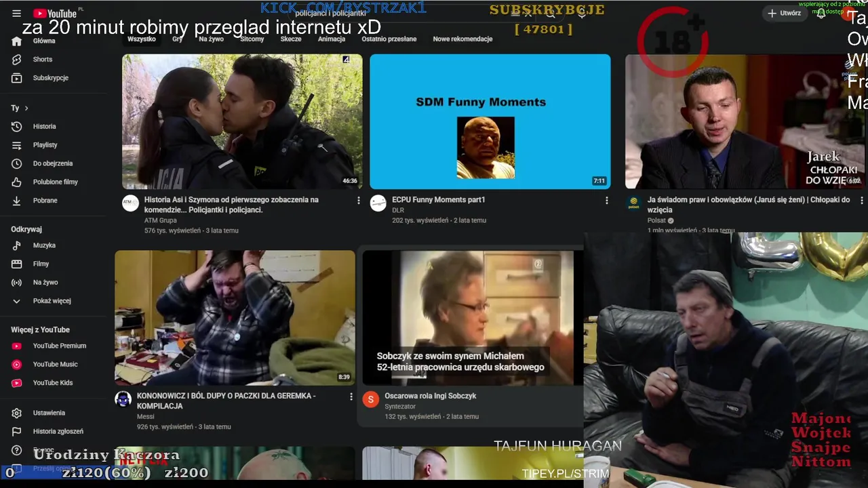Open options menu for Kononowicz compilation video

point(351,396)
